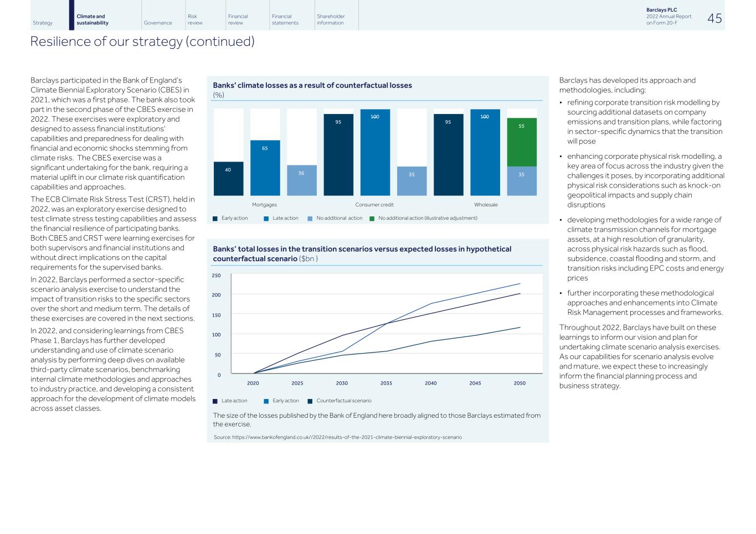Open the Financial statements tab
Viewport: 756px width, 534px height.
[x=285, y=19]
